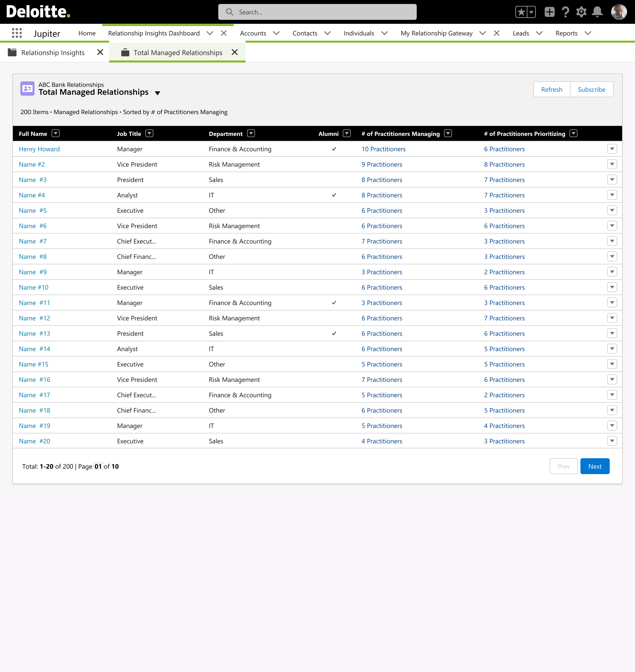
Task: Open the Accounts tab
Action: click(253, 33)
